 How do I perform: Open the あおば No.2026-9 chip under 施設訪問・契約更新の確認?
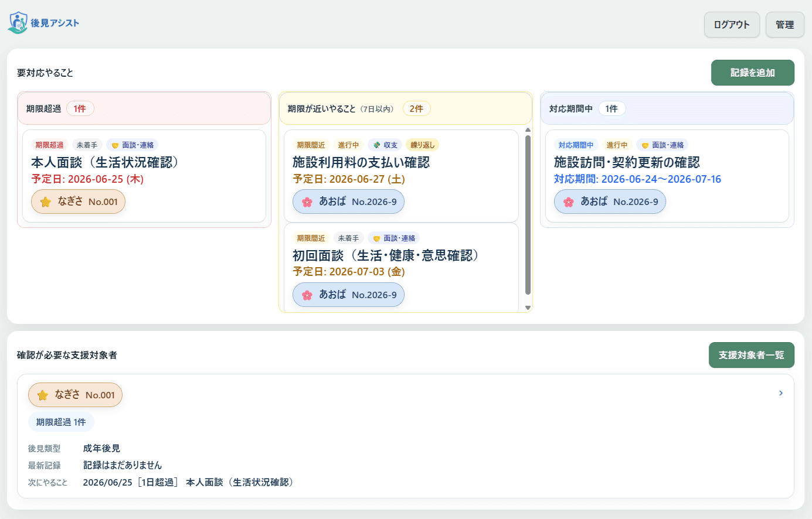(610, 202)
